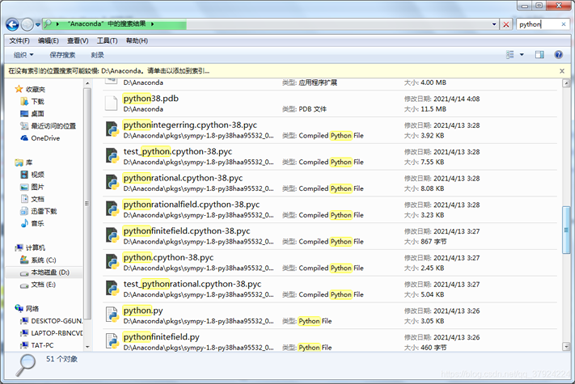The width and height of the screenshot is (575, 384).
Task: Click the Forward navigation arrow button
Action: click(x=27, y=25)
